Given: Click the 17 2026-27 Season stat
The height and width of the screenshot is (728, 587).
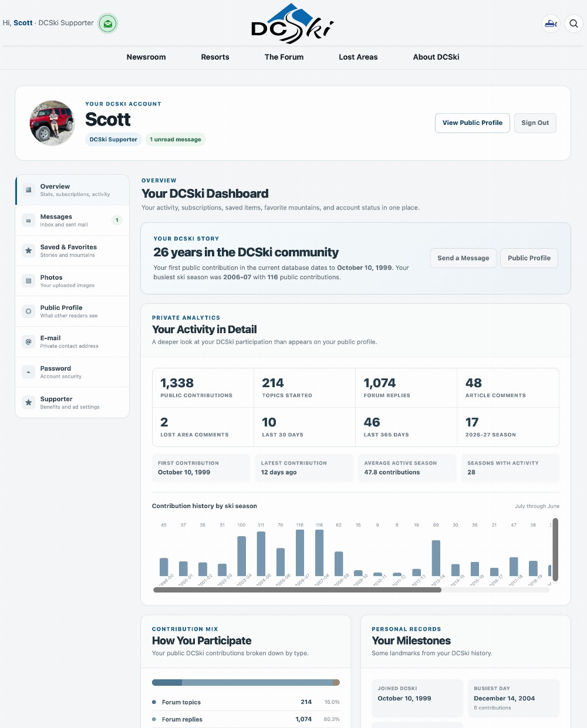Looking at the screenshot, I should click(508, 427).
